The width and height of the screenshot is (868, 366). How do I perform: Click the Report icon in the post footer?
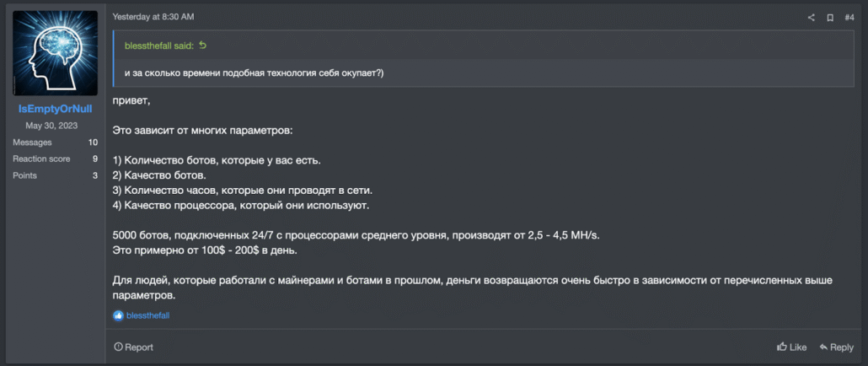119,347
